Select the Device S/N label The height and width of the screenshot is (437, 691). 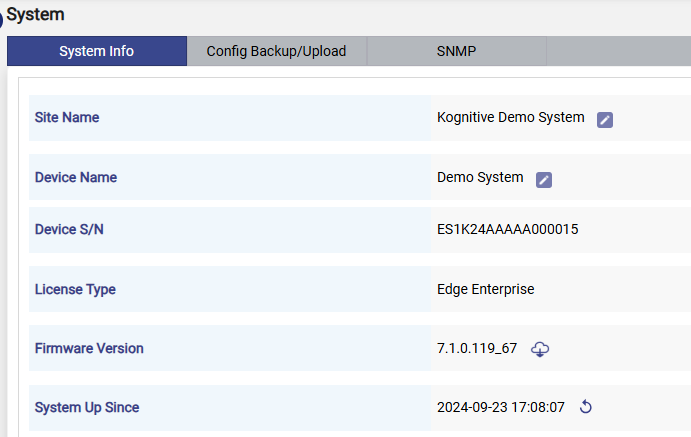[69, 230]
